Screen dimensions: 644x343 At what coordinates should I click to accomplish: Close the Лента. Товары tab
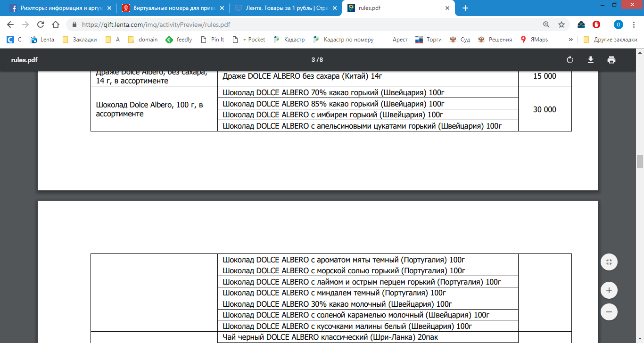(335, 8)
